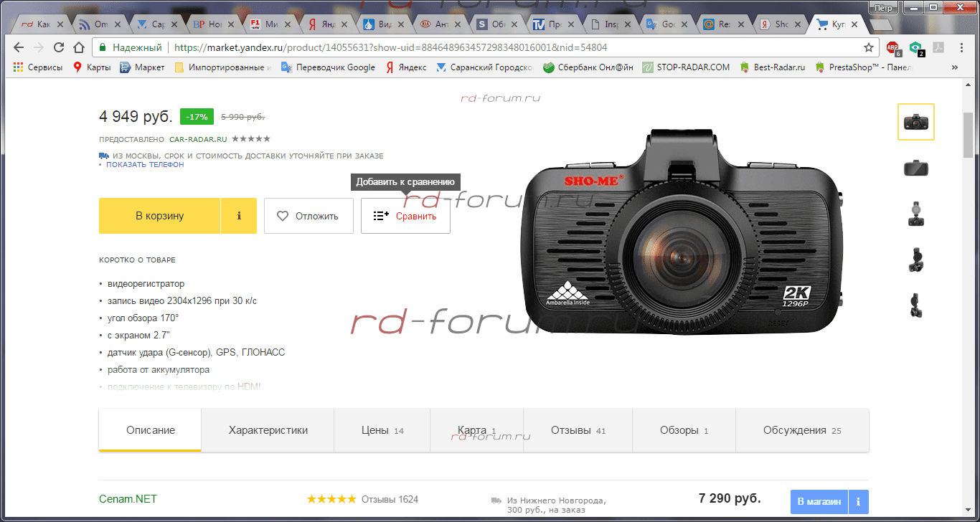Click the 4 949 руб. price text
Screen dimensions: 980x522
(136, 116)
